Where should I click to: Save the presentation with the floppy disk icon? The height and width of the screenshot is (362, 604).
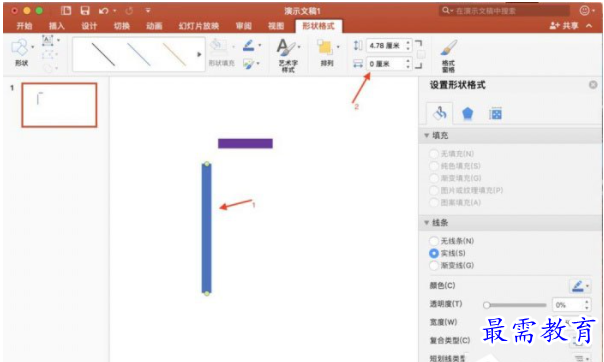(x=85, y=10)
